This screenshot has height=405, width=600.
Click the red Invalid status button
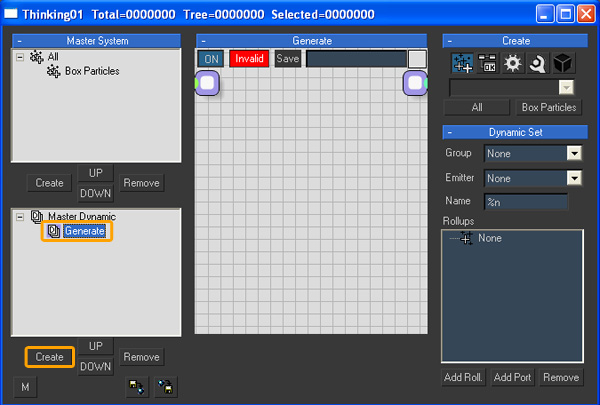[x=249, y=59]
